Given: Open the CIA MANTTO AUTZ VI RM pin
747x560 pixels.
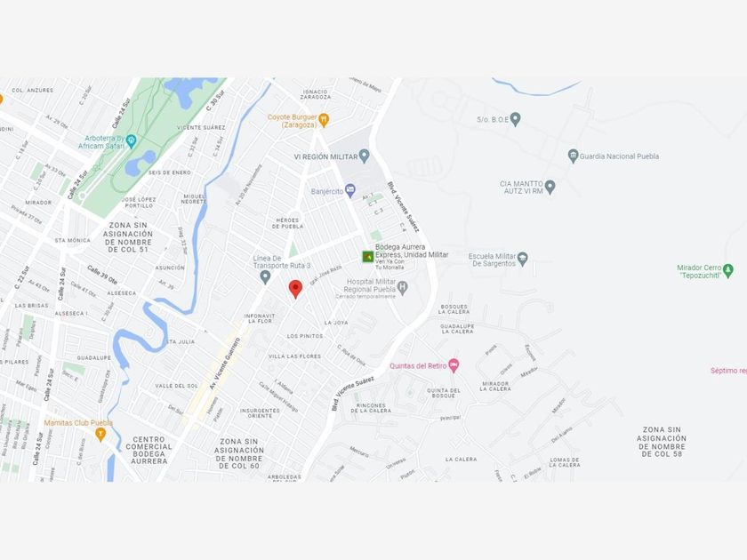Looking at the screenshot, I should [x=550, y=187].
